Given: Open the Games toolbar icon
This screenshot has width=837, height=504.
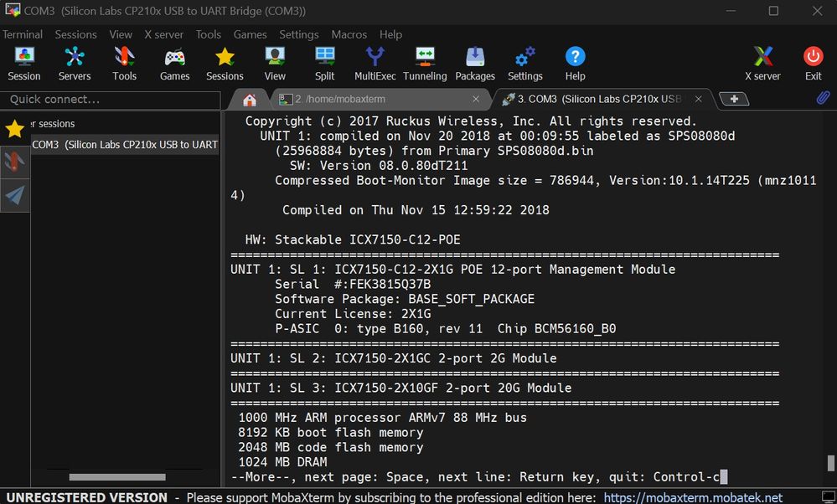Looking at the screenshot, I should [x=174, y=64].
